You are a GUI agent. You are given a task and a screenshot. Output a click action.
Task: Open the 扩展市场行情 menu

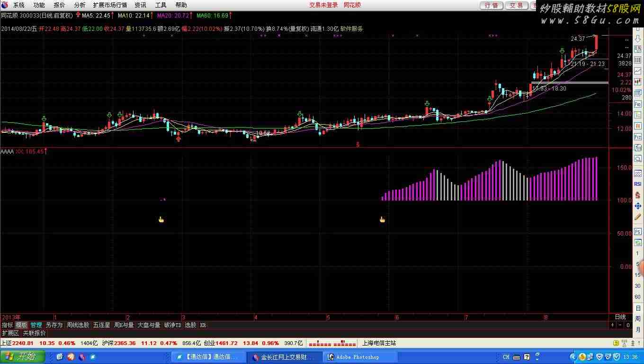click(x=110, y=5)
